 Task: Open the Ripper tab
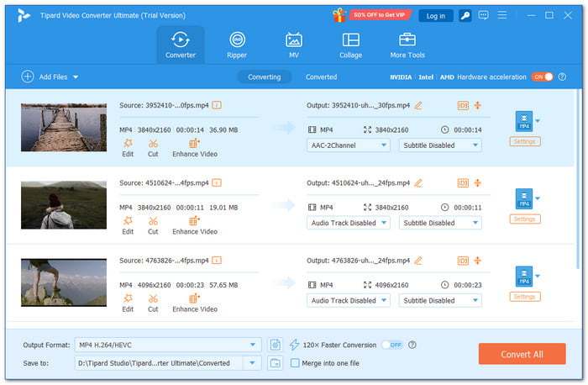[x=237, y=45]
